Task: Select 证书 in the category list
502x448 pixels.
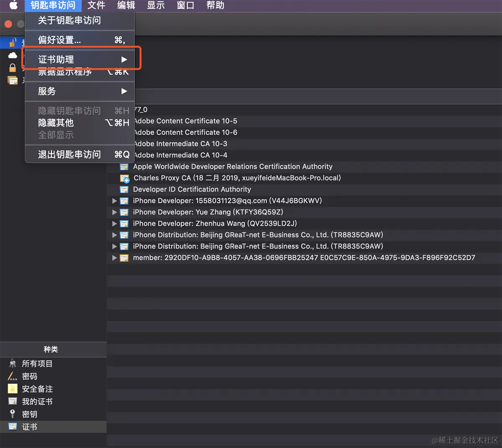Action: (x=53, y=426)
